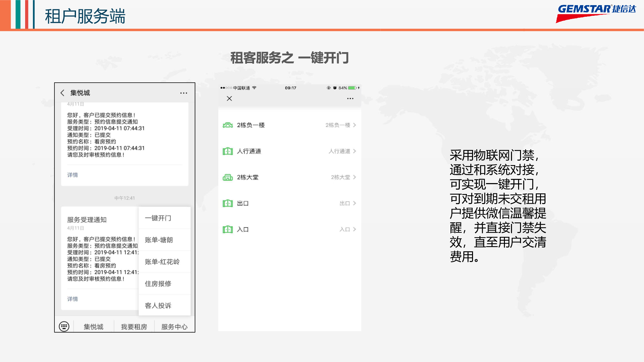Image resolution: width=644 pixels, height=362 pixels.
Task: Select 住房报修 from popup menu
Action: click(165, 284)
